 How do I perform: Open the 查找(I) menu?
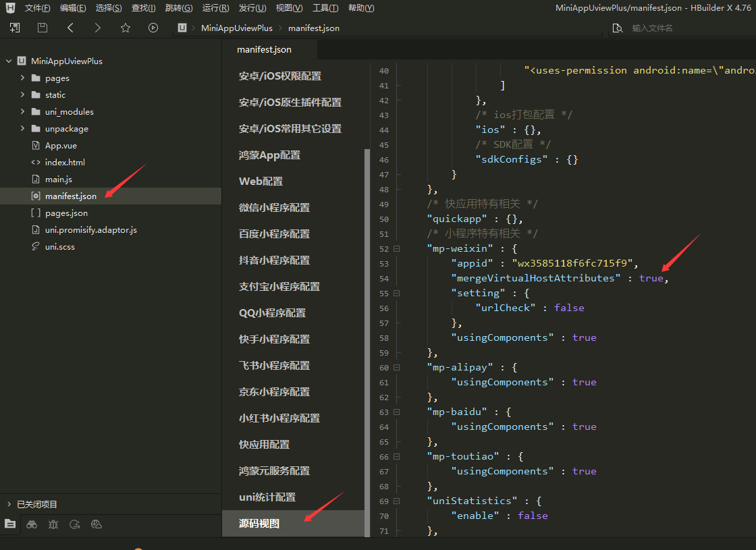(x=143, y=7)
